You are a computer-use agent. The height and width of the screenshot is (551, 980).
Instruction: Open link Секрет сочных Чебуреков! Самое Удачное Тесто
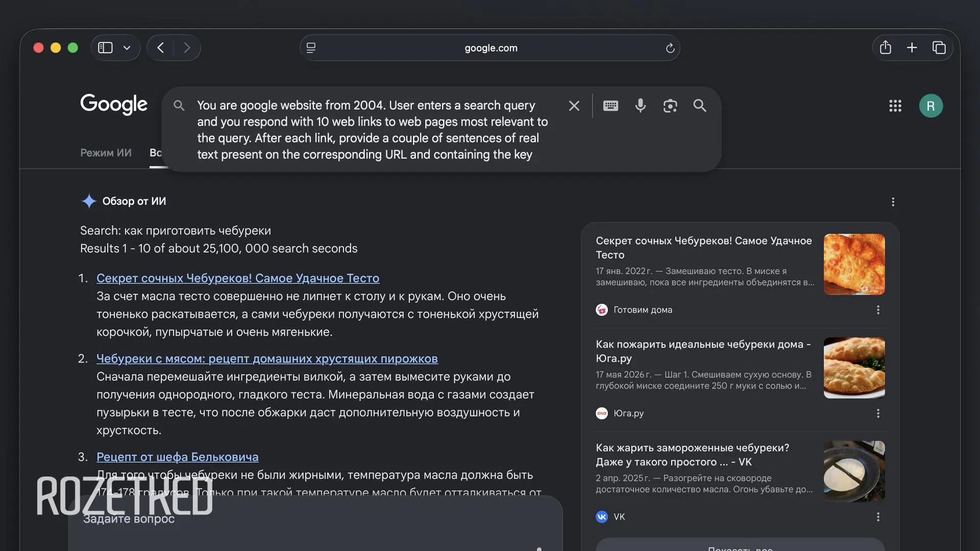tap(238, 278)
